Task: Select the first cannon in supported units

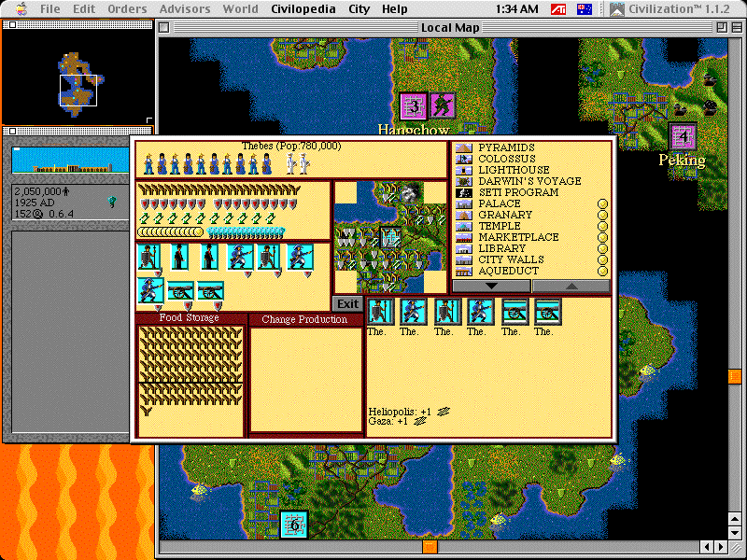Action: click(x=180, y=290)
